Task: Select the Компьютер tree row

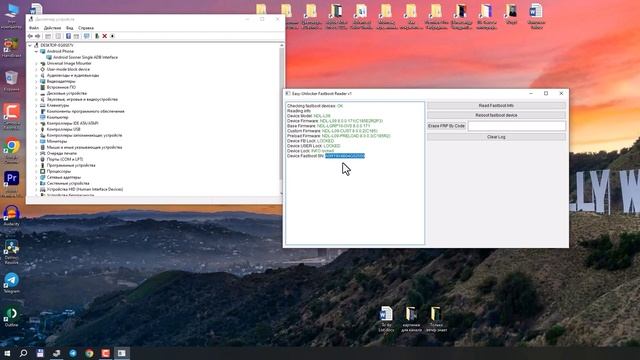Action: point(58,117)
